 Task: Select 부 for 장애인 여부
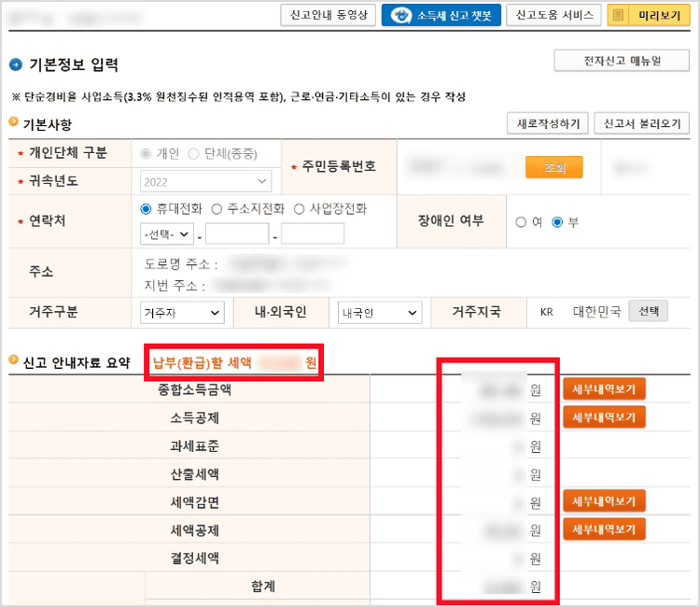(557, 222)
